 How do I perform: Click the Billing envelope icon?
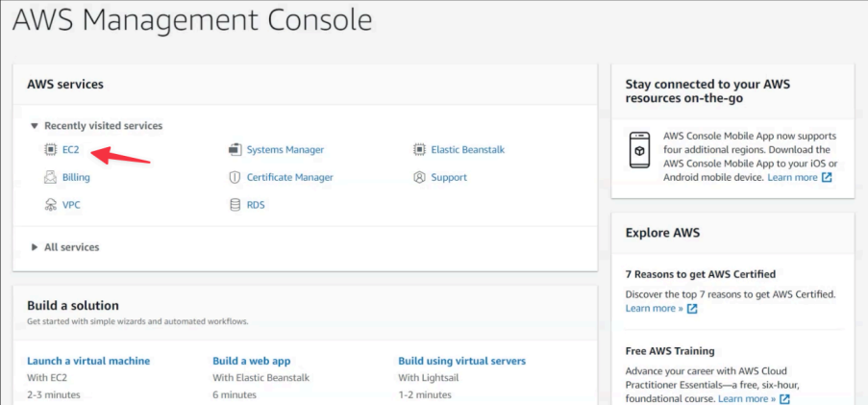coord(51,177)
